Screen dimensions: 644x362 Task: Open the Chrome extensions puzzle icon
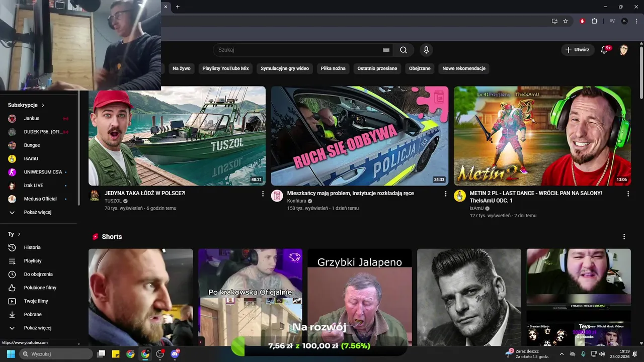point(594,21)
